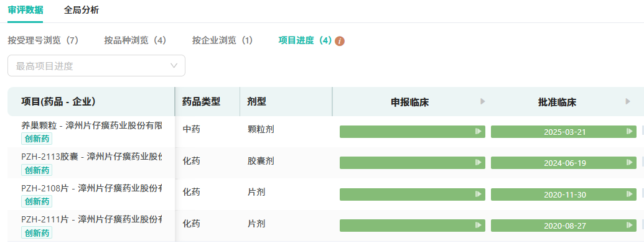Screen dimensions: 644x251
Task: Open 养巢颗粒 project link
Action: tap(91, 125)
